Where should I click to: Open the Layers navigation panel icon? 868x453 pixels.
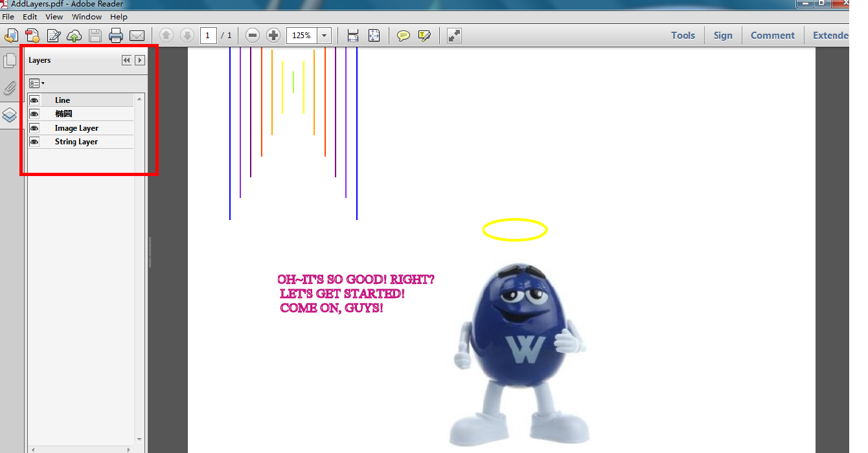coord(10,116)
